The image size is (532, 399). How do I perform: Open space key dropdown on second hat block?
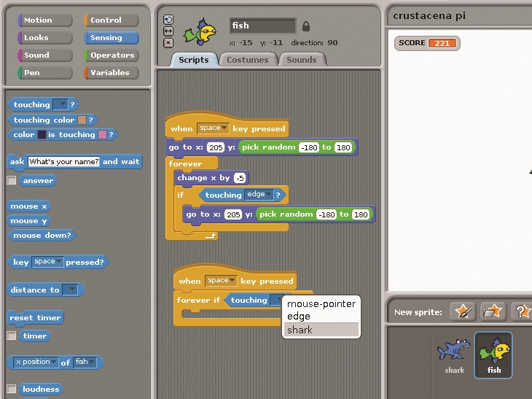221,281
